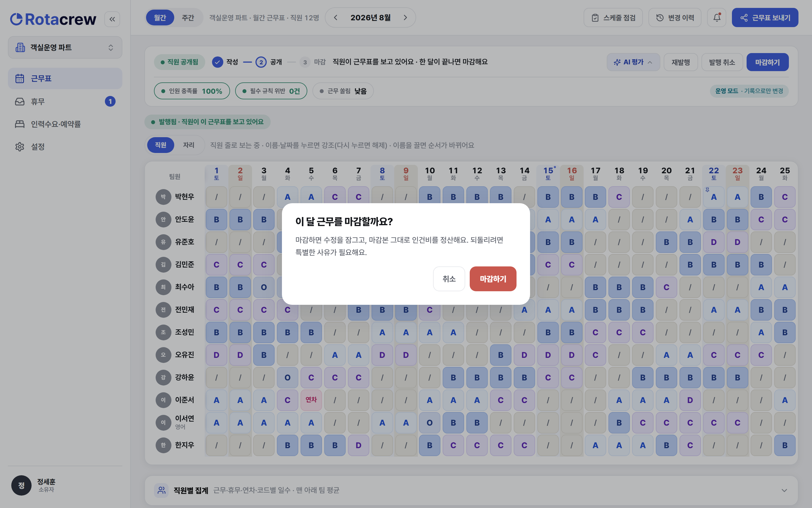Open the 객실운영 파트 department selector
Screen dimensions: 812x508
[x=65, y=47]
